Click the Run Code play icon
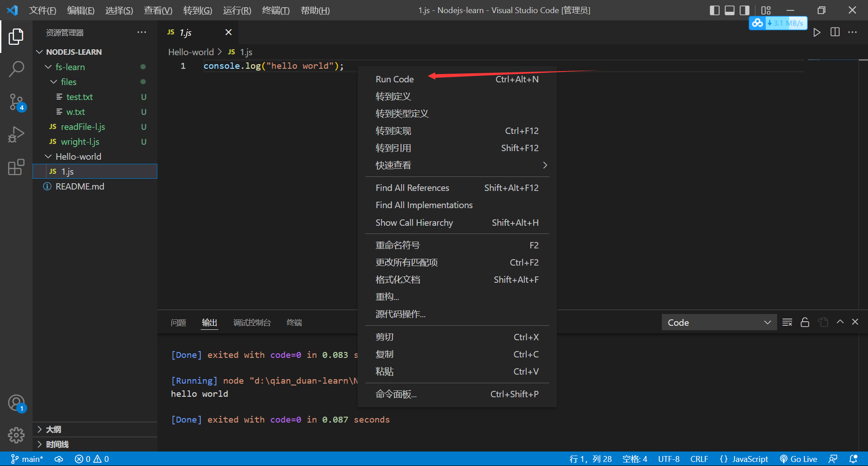The height and width of the screenshot is (466, 868). point(817,32)
